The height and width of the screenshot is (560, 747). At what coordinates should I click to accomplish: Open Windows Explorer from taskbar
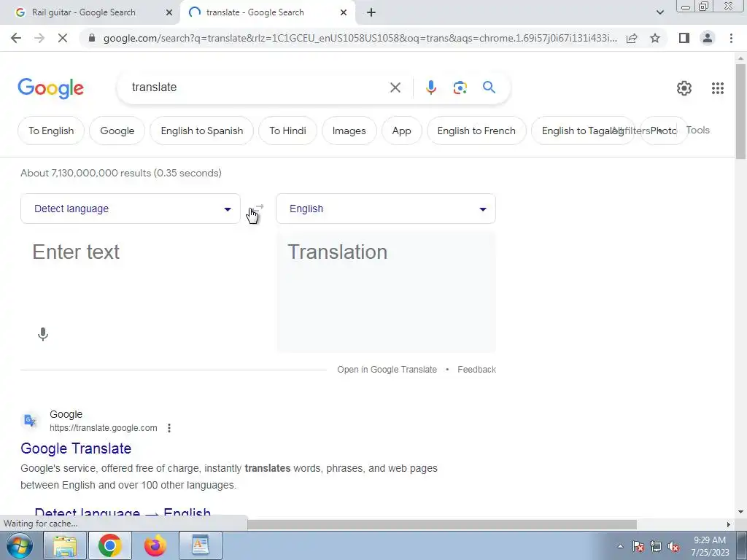(x=65, y=545)
